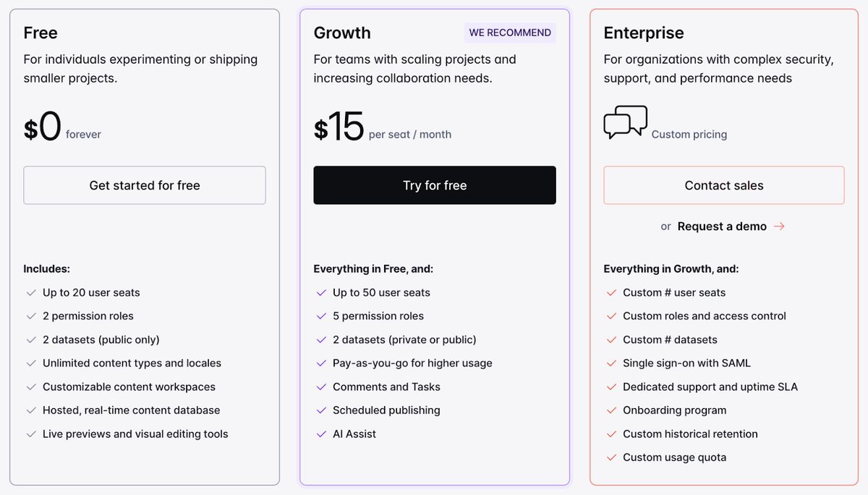Click the arrow beside Request a demo
Viewport: 868px width, 495px height.
pyautogui.click(x=779, y=227)
